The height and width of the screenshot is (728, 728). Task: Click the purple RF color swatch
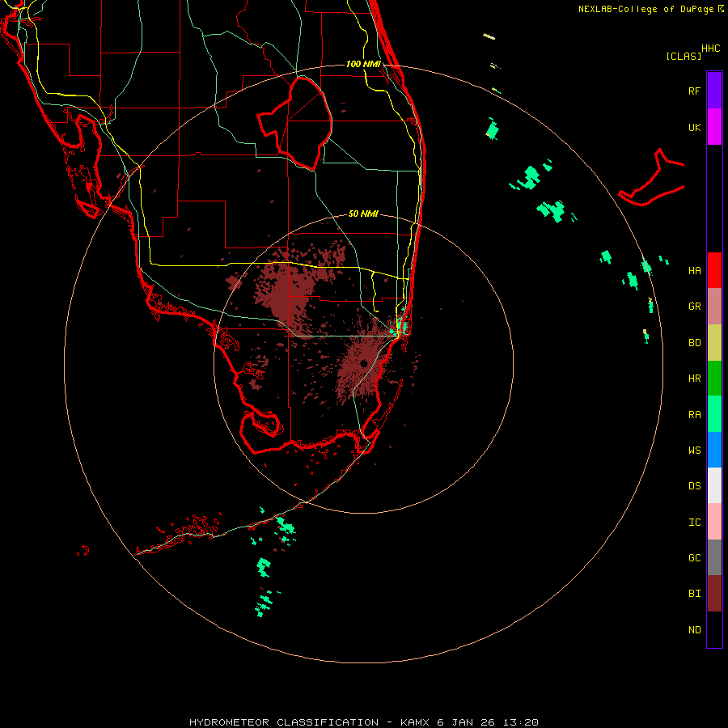tap(714, 91)
